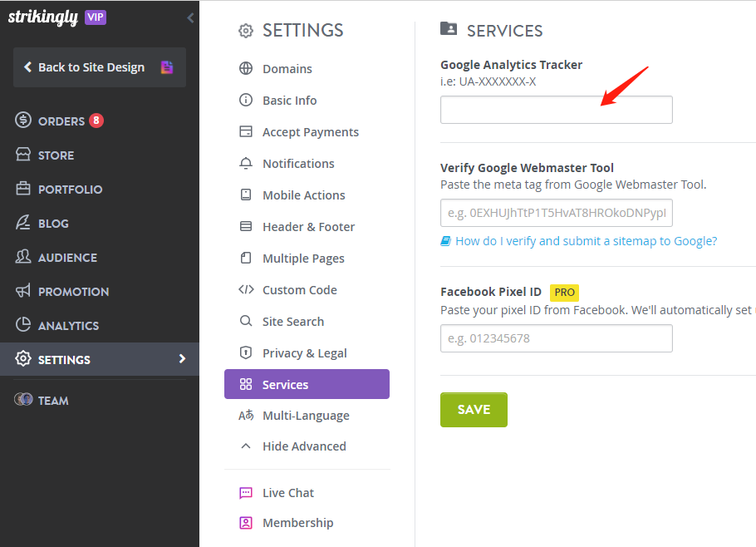Image resolution: width=756 pixels, height=547 pixels.
Task: Open Mobile Actions settings
Action: point(304,195)
